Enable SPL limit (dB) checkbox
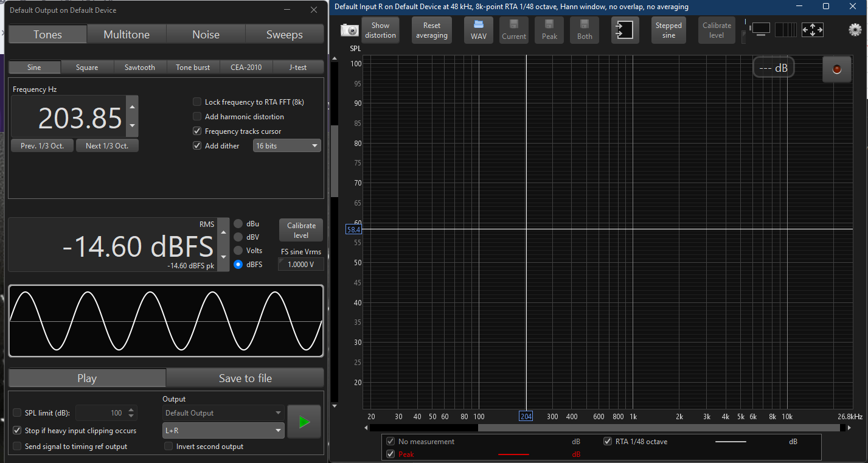 (x=17, y=413)
